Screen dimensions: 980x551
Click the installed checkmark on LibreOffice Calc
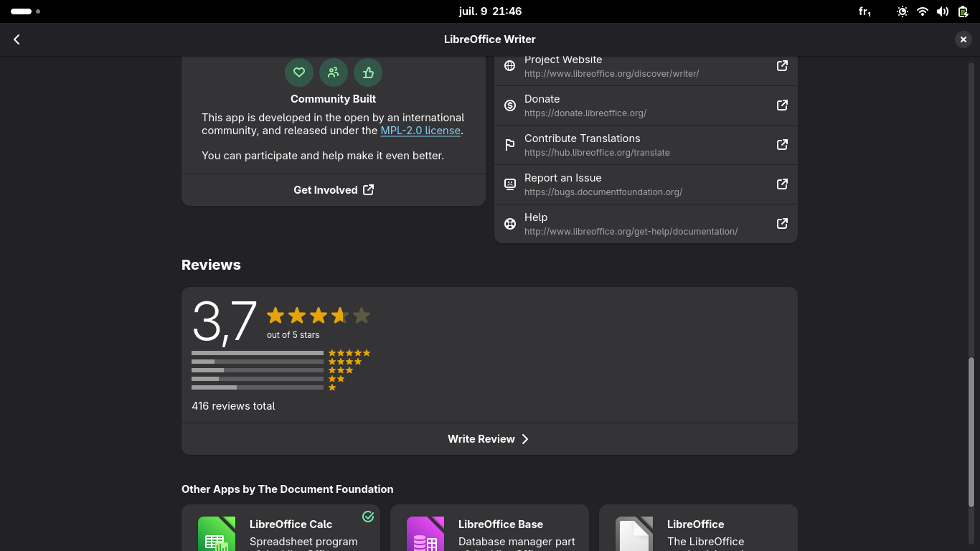coord(368,517)
